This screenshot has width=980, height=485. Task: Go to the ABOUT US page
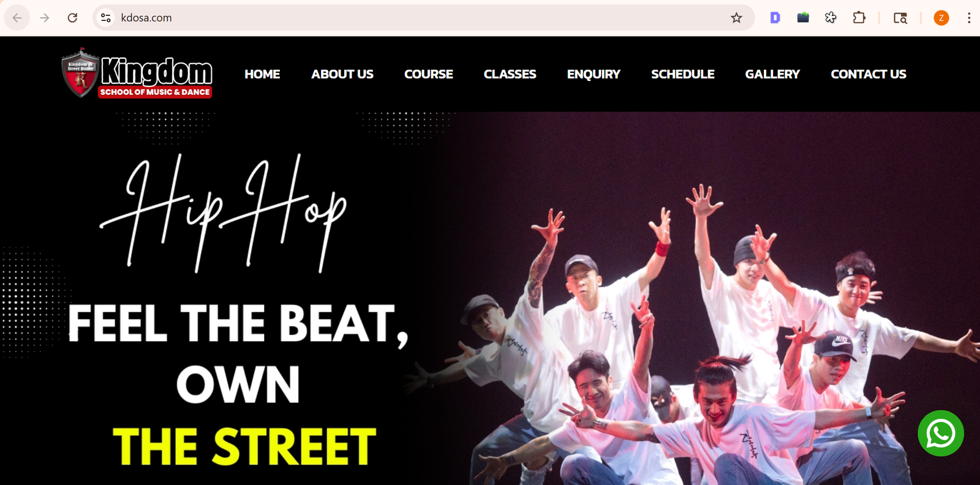(x=342, y=74)
